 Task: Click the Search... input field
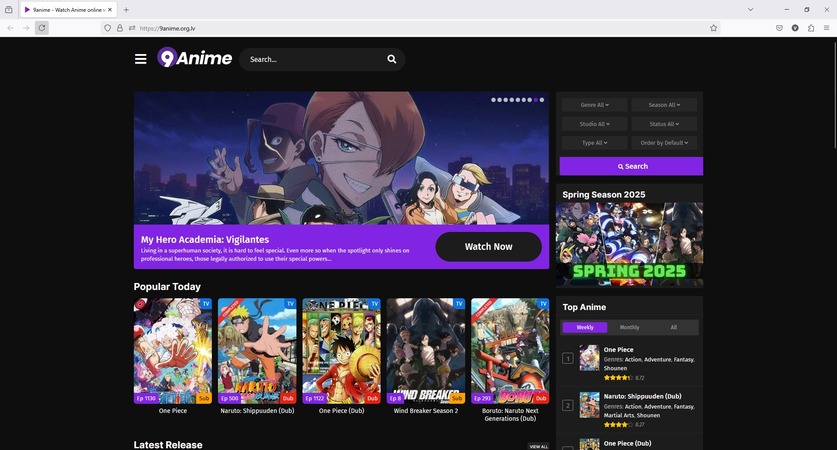click(x=315, y=59)
